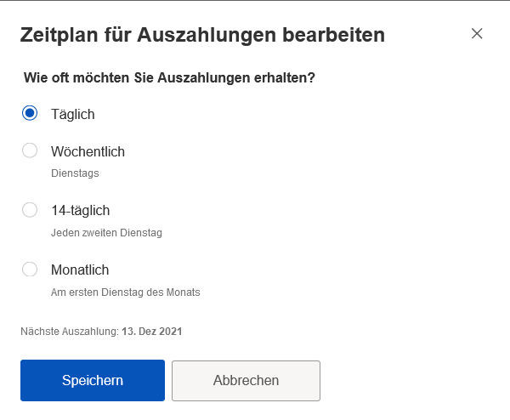Screen dimensions: 510x420
Task: Pick the Monatlich radio button
Action: 30,270
